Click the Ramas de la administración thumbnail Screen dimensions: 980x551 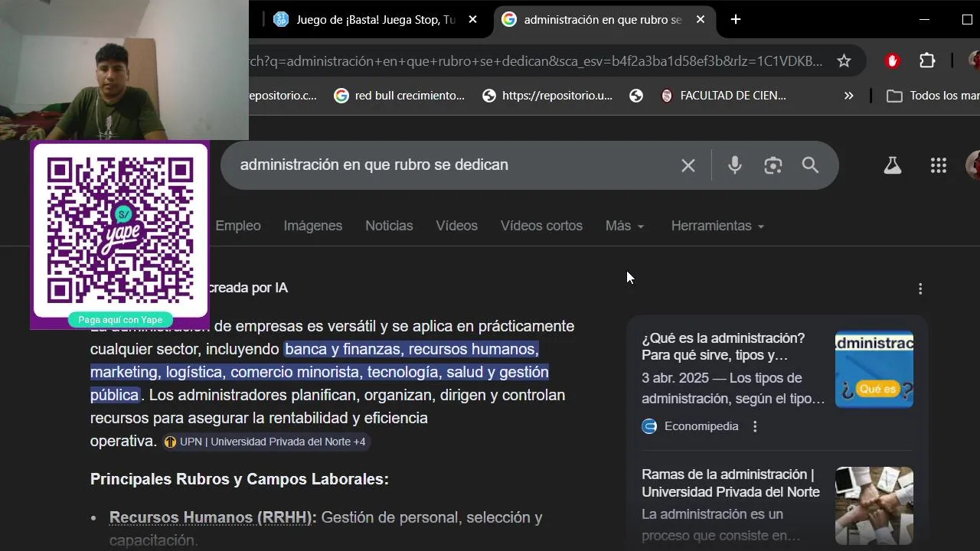874,505
